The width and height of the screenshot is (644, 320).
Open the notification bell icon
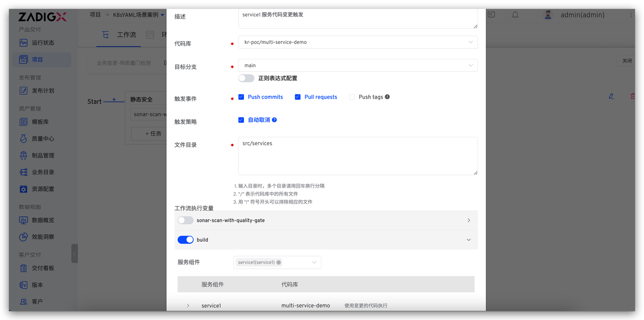pyautogui.click(x=515, y=15)
